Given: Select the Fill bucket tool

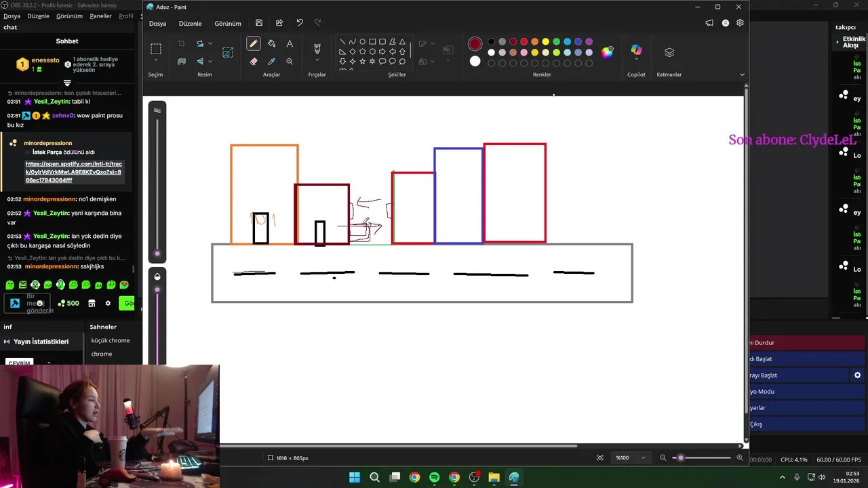Looking at the screenshot, I should click(x=271, y=43).
